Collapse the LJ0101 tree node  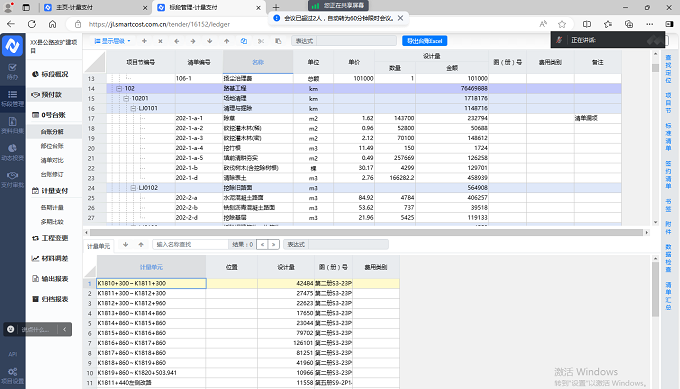pyautogui.click(x=134, y=108)
